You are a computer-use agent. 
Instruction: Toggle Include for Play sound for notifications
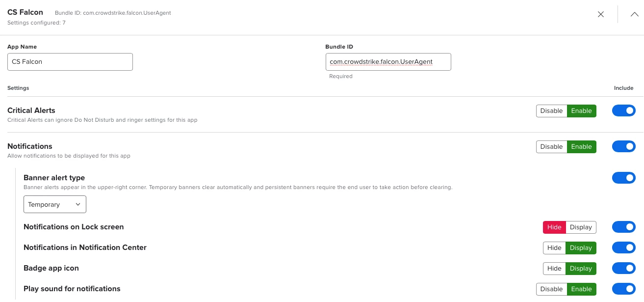[x=624, y=289]
